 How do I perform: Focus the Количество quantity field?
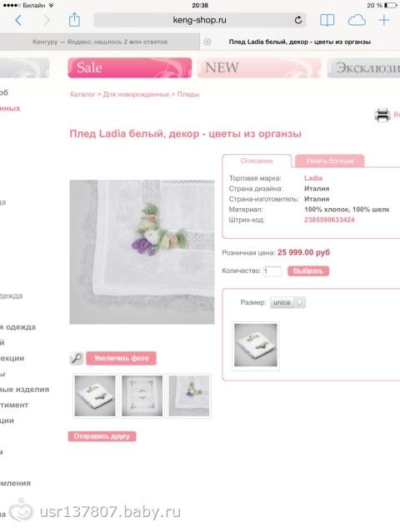point(272,271)
